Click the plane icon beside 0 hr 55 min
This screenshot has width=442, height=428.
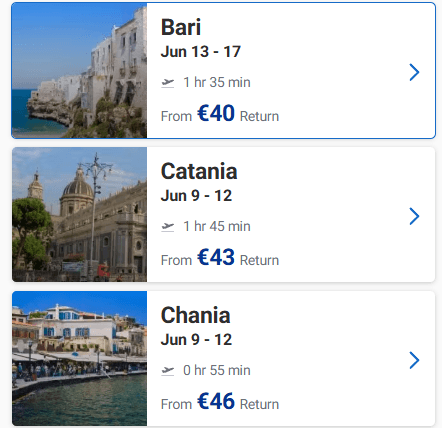(x=168, y=371)
